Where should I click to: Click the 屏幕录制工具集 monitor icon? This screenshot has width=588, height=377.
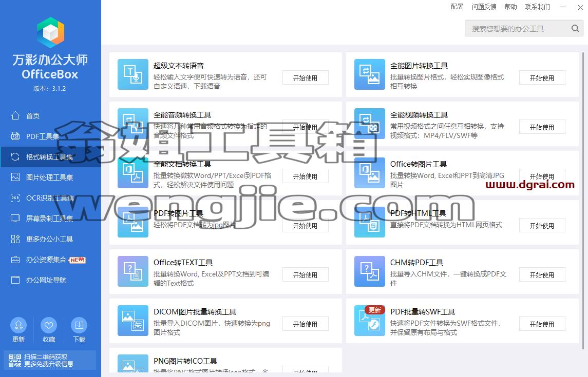pyautogui.click(x=15, y=219)
